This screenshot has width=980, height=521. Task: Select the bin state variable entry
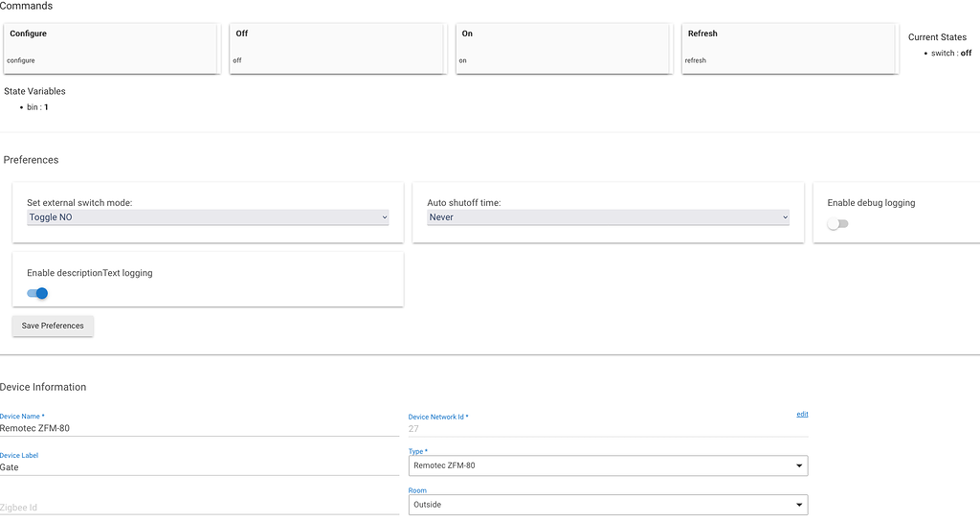coord(37,107)
